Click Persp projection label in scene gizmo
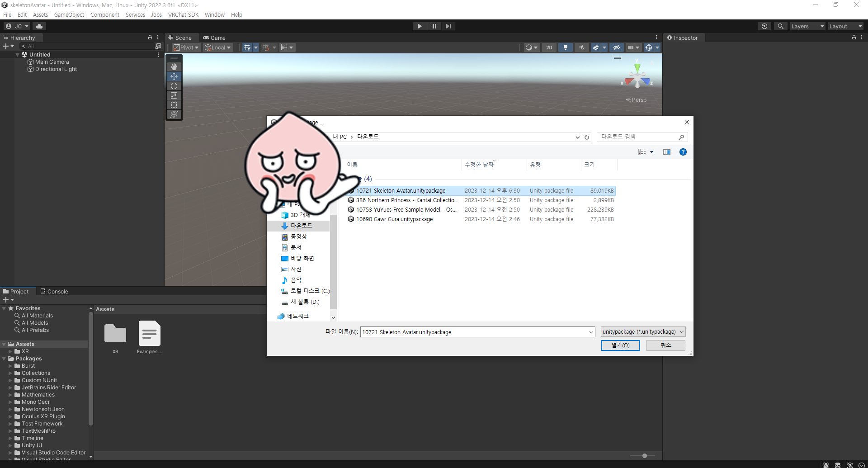 636,100
